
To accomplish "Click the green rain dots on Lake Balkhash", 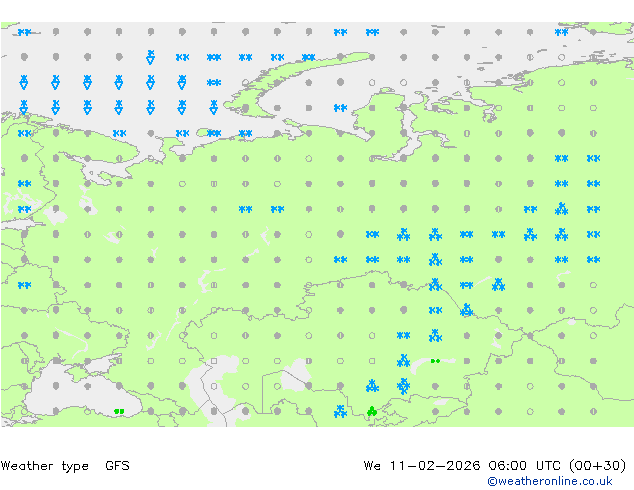I will (435, 361).
